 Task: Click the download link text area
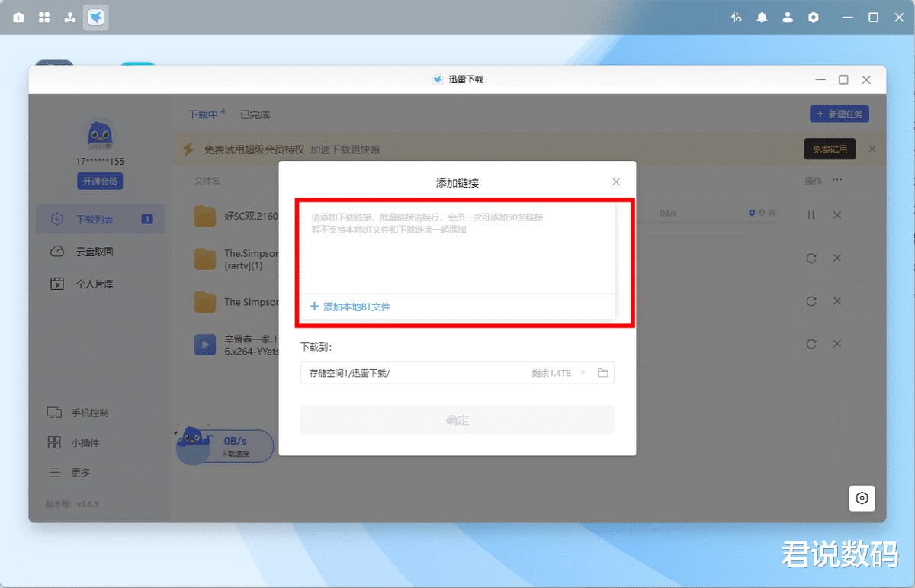[457, 248]
